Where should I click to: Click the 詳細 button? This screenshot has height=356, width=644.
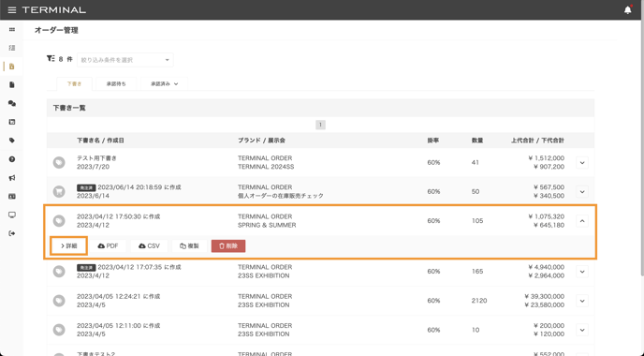pos(69,245)
